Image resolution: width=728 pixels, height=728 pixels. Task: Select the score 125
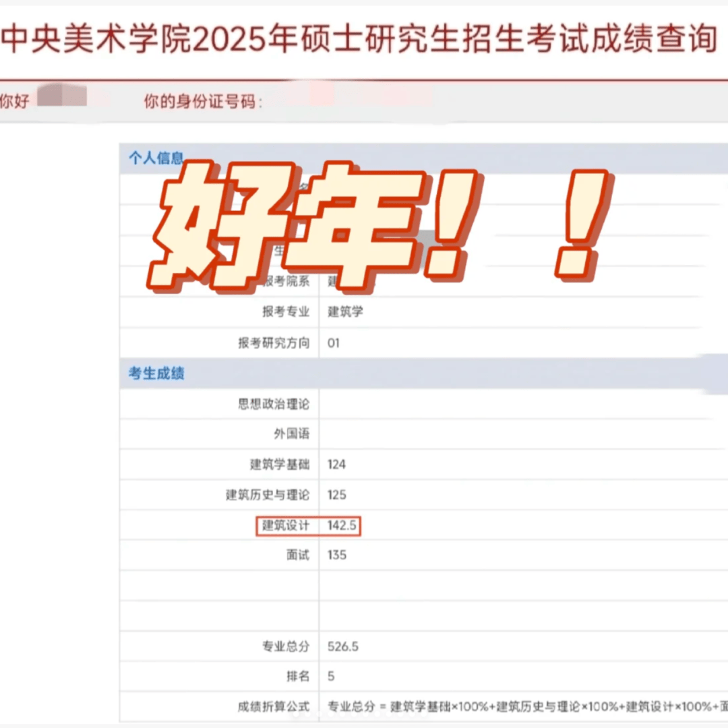tap(336, 495)
